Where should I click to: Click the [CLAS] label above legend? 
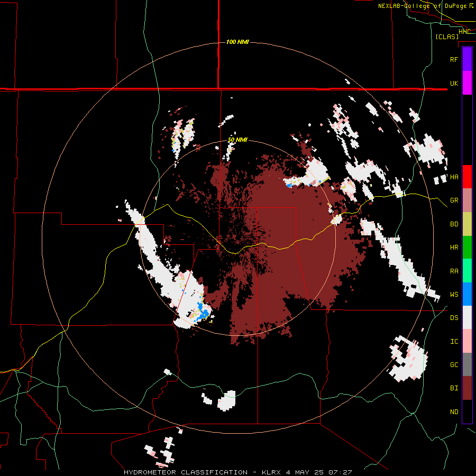(447, 36)
